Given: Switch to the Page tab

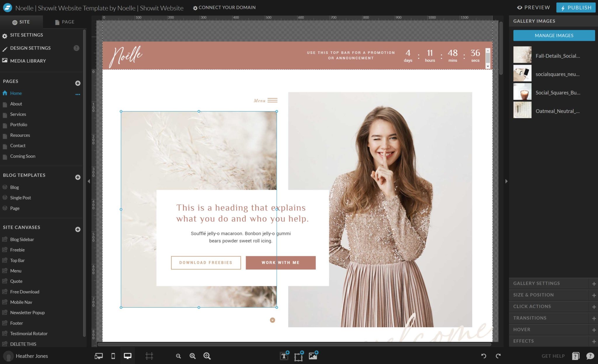Looking at the screenshot, I should coord(64,22).
